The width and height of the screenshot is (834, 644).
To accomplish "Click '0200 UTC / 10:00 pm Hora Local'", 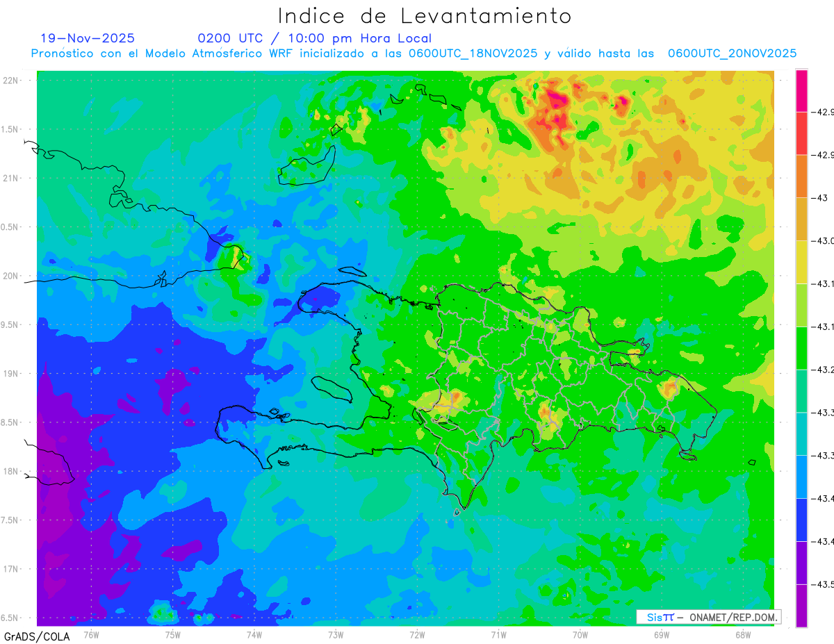I will pos(315,38).
